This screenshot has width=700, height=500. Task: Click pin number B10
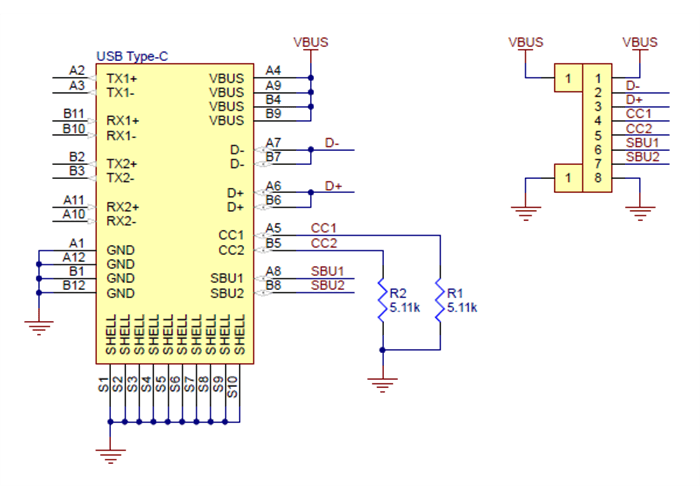[74, 129]
